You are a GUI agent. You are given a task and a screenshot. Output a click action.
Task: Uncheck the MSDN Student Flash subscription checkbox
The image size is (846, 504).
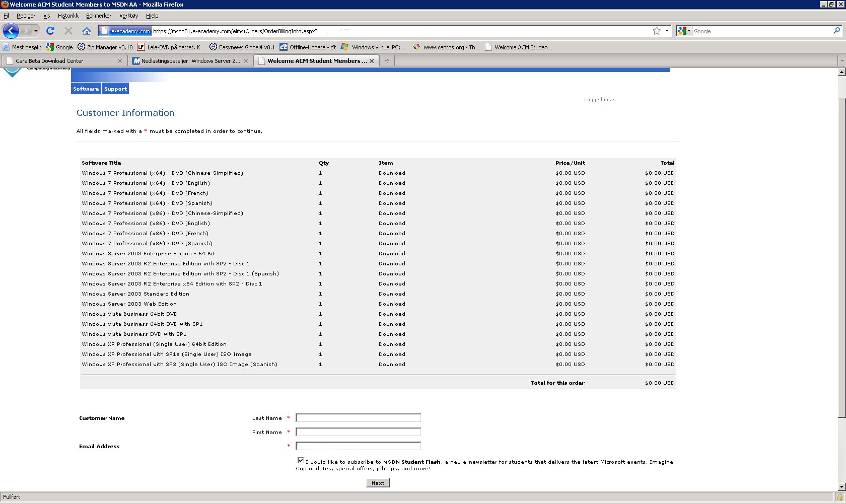[301, 460]
